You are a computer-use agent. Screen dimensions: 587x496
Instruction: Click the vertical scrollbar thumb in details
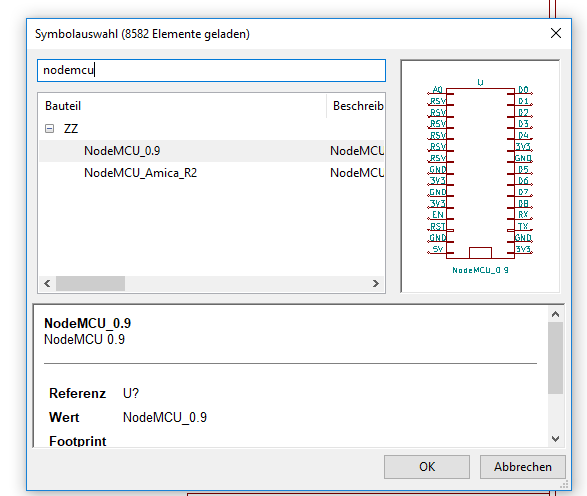click(x=556, y=358)
